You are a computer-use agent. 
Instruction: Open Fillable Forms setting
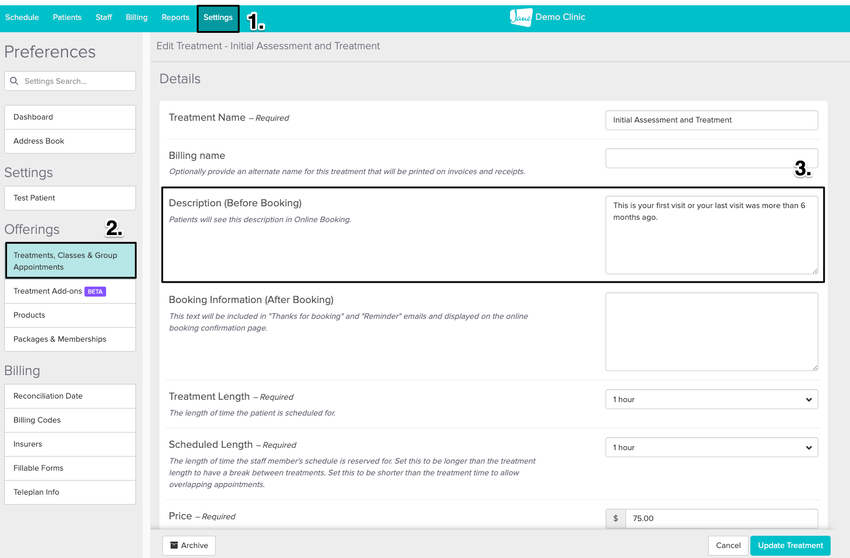click(x=70, y=467)
